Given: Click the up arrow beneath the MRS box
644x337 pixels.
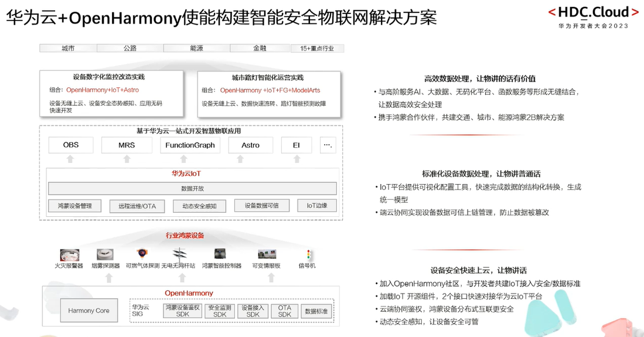Looking at the screenshot, I should coord(127,159).
